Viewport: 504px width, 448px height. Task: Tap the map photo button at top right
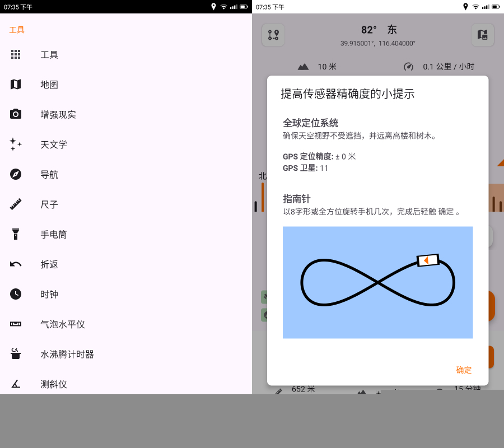482,35
